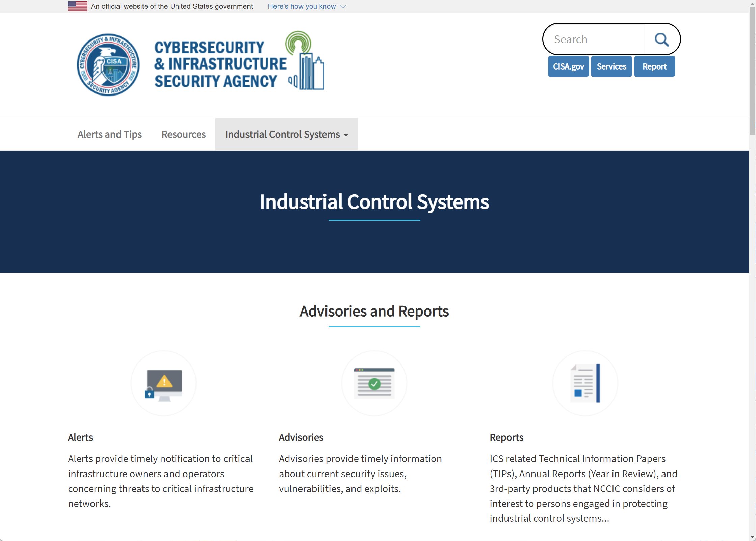
Task: Click the Services button
Action: pyautogui.click(x=611, y=66)
